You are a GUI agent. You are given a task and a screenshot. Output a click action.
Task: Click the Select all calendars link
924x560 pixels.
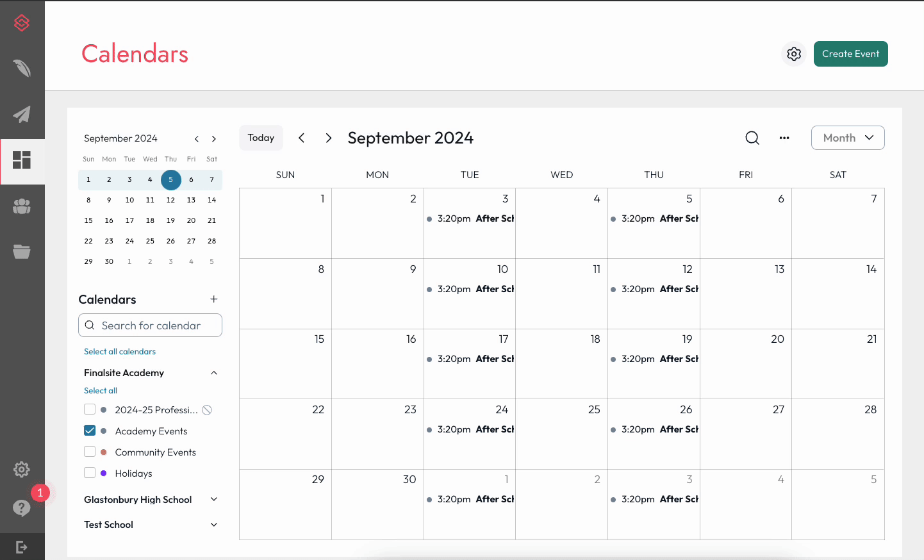(120, 352)
